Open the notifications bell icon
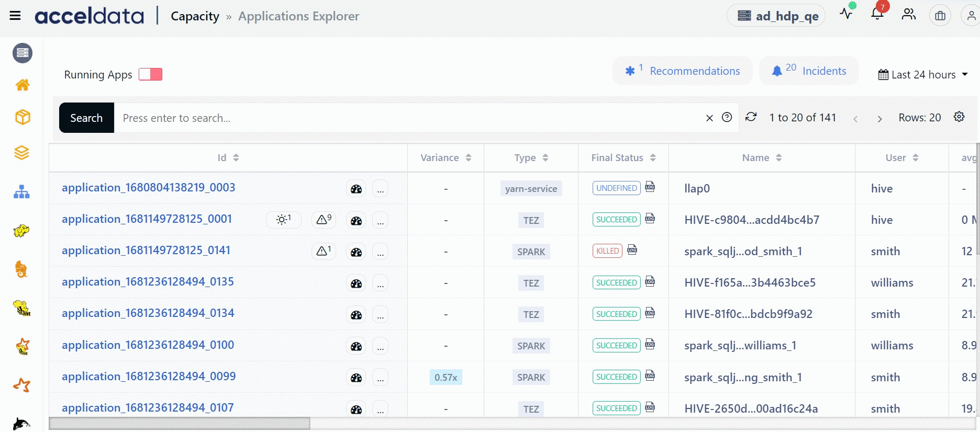This screenshot has height=432, width=980. (x=878, y=14)
